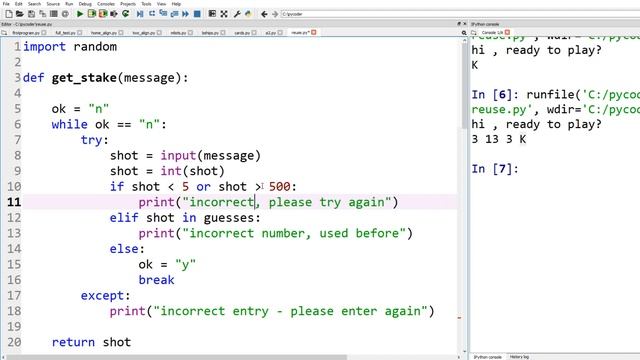Step over current line debug icon
Viewport: 640px width, 360px height.
pos(152,14)
